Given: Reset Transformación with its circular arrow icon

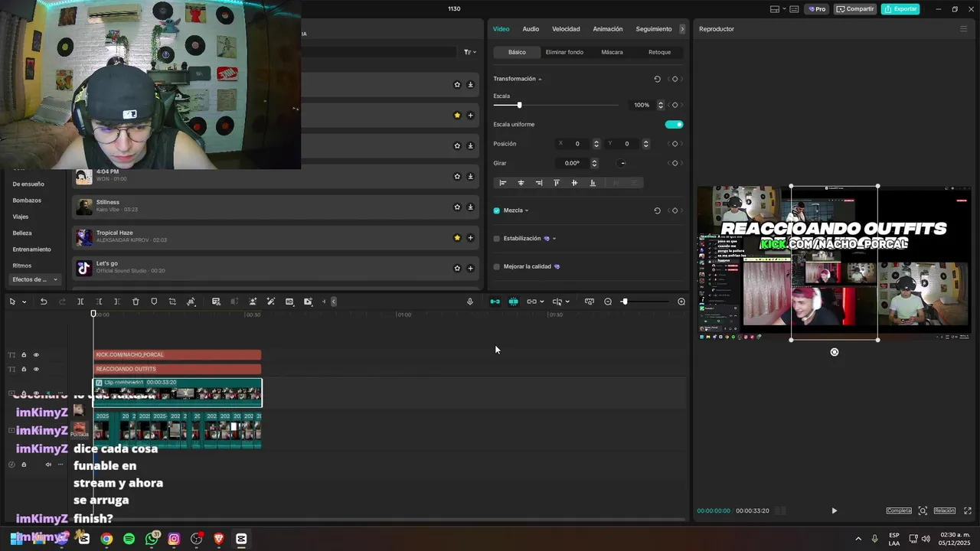Looking at the screenshot, I should click(x=657, y=79).
